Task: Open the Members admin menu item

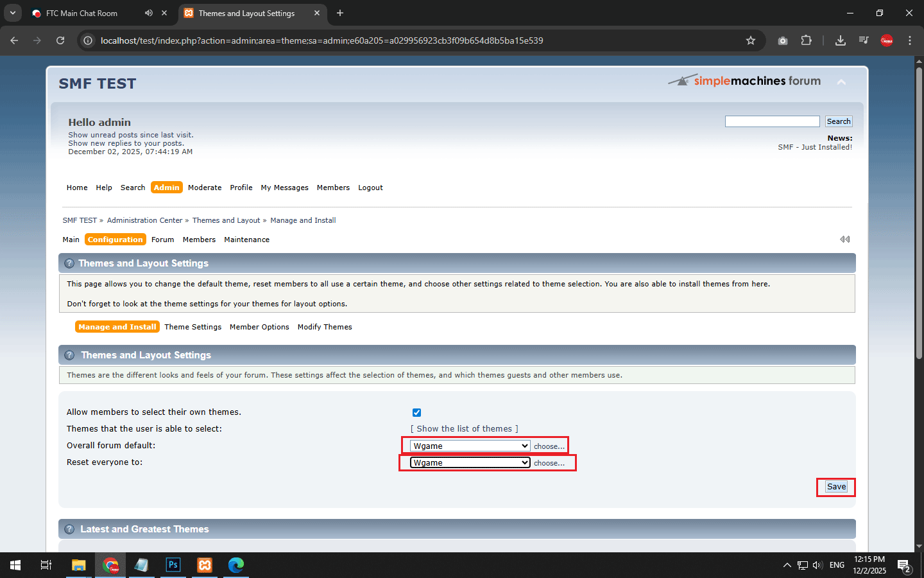Action: pyautogui.click(x=199, y=240)
